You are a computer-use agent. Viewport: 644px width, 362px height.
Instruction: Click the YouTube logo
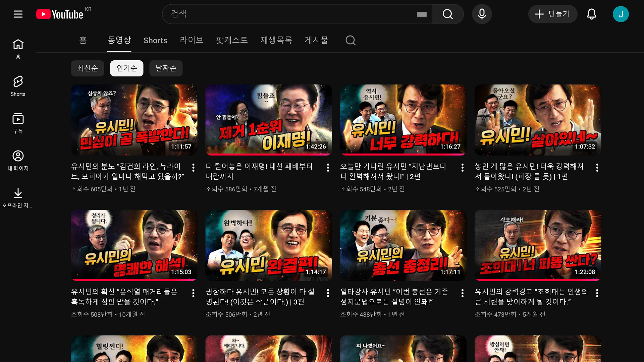pyautogui.click(x=60, y=14)
